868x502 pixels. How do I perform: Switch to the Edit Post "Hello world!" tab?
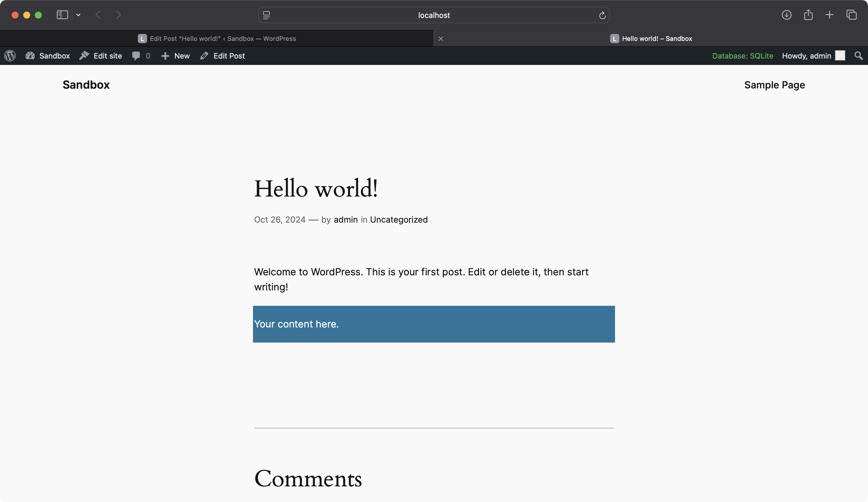[x=217, y=39]
